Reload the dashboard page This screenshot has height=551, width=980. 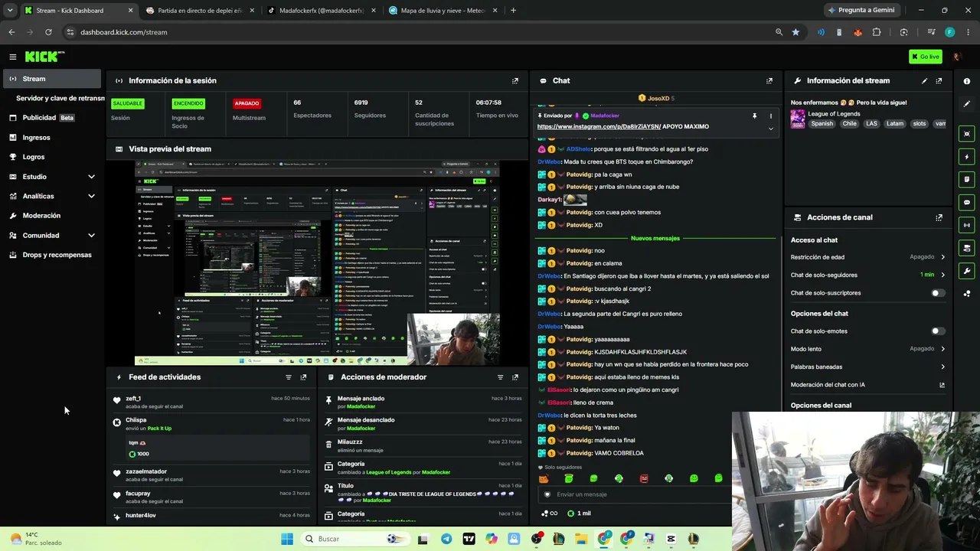tap(48, 32)
